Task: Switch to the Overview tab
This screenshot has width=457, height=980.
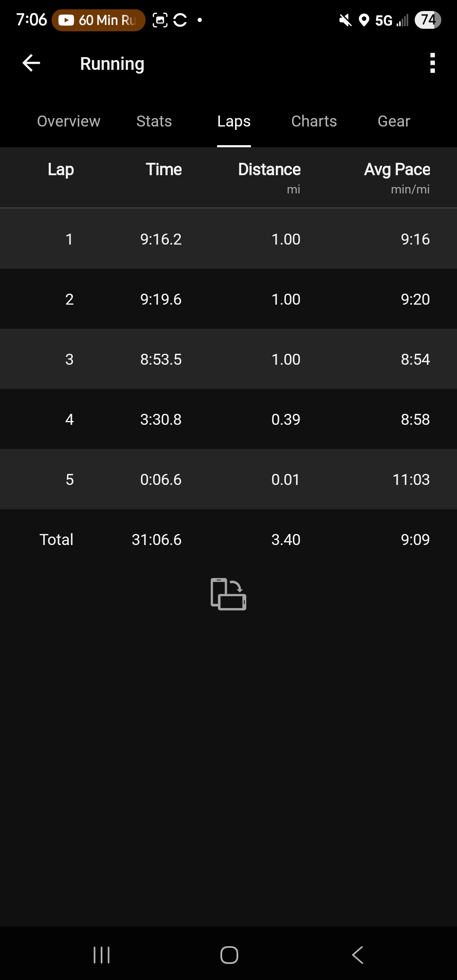Action: (x=69, y=121)
